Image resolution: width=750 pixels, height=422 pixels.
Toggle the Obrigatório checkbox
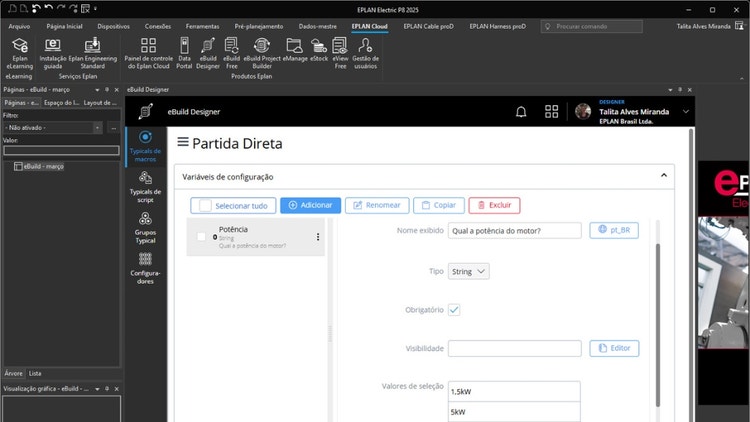pyautogui.click(x=454, y=310)
